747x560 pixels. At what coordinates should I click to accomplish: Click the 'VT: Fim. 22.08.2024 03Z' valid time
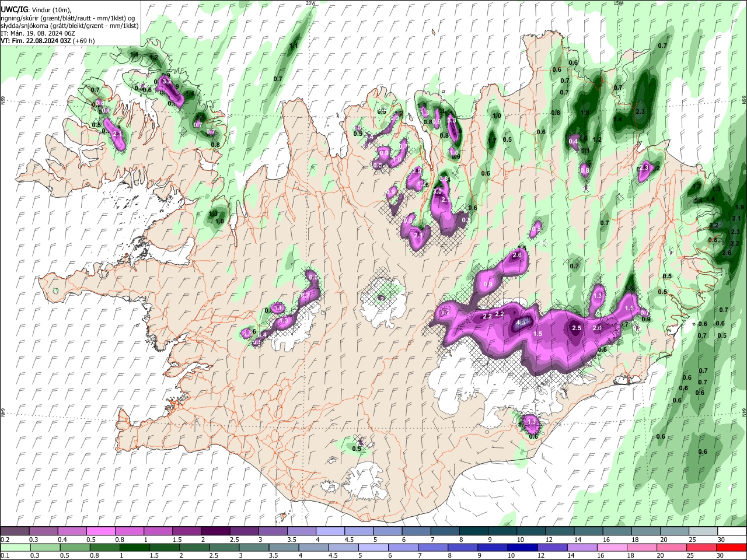(x=36, y=41)
